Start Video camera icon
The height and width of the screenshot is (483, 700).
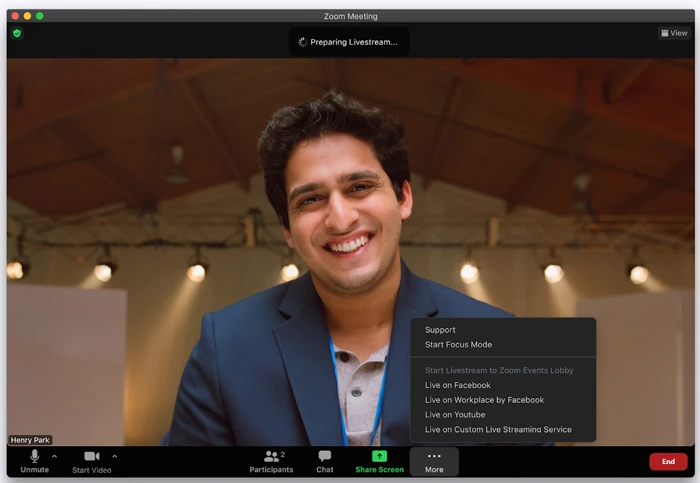tap(91, 457)
